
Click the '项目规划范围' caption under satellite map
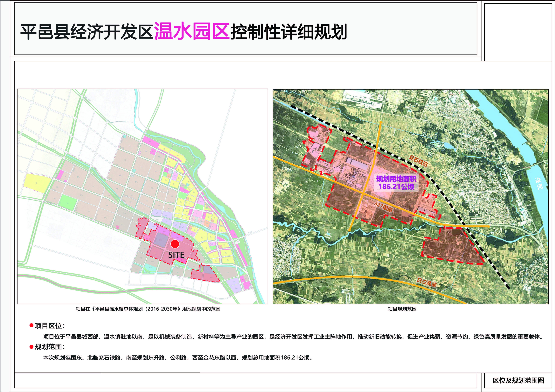click(x=402, y=309)
